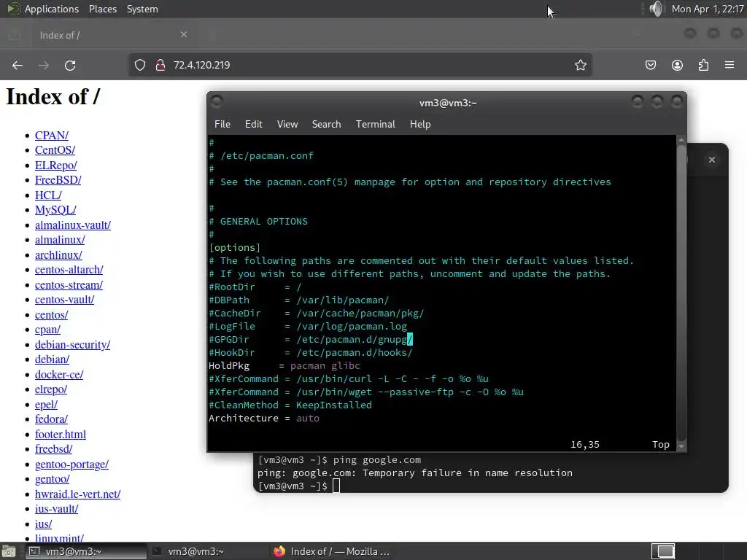Open the Terminal menu in the menu bar
The height and width of the screenshot is (560, 747).
click(x=376, y=124)
